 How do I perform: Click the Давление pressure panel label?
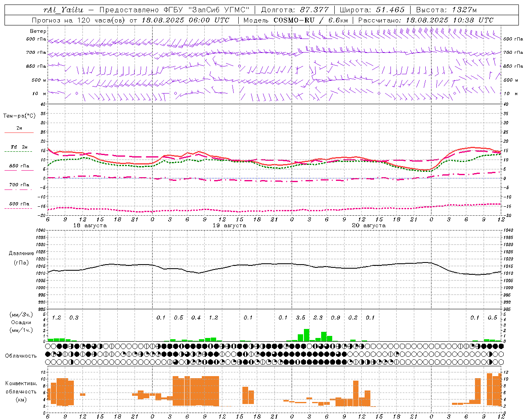(x=21, y=253)
